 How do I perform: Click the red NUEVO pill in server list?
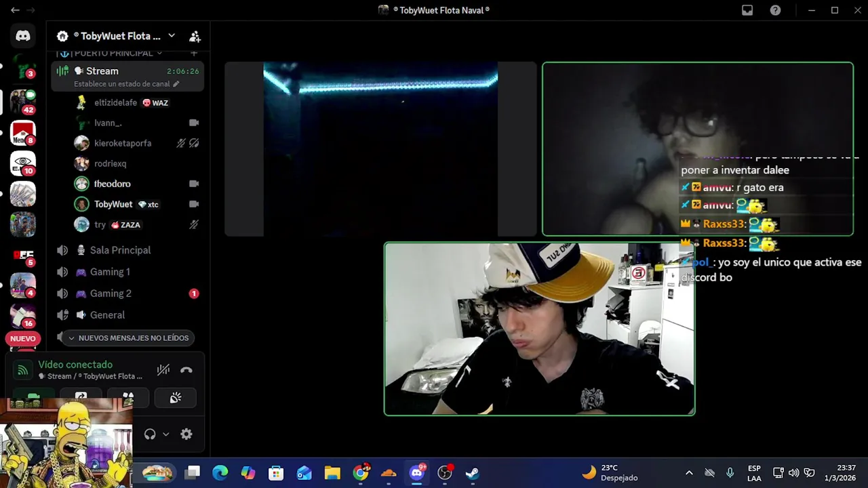22,338
